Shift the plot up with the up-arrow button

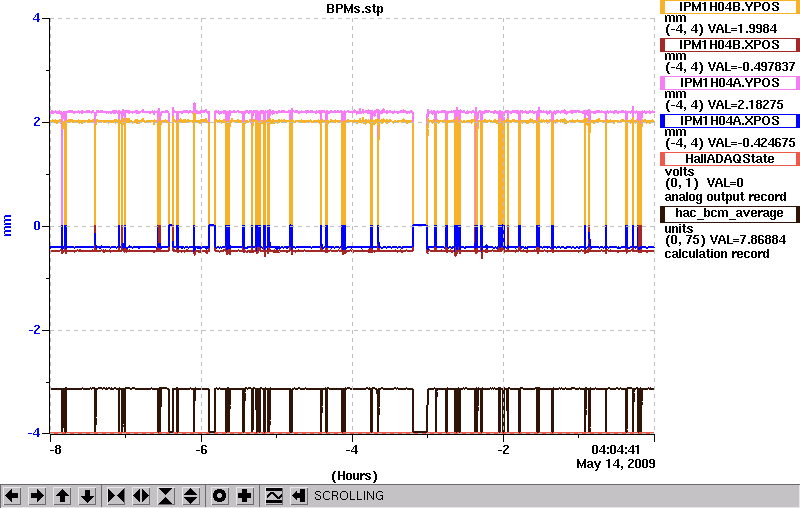tap(62, 496)
